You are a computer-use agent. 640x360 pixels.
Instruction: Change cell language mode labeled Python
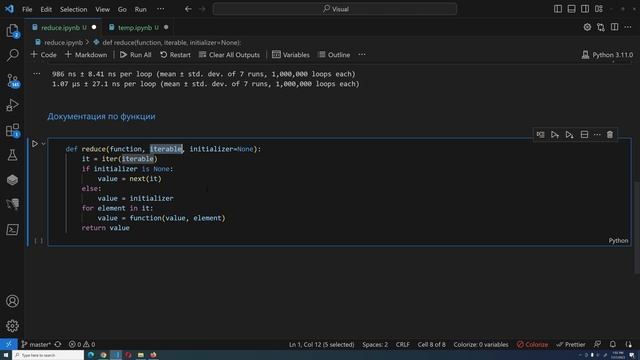coord(618,241)
